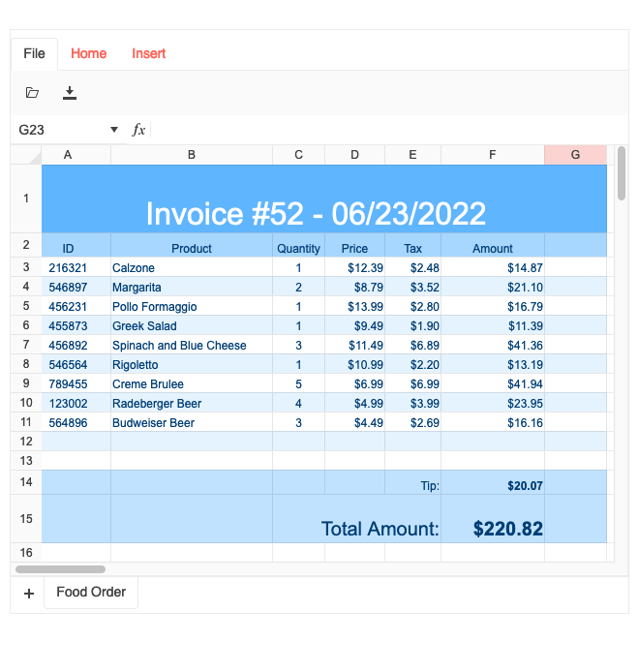Select column B header
639x672 pixels.
pos(192,155)
